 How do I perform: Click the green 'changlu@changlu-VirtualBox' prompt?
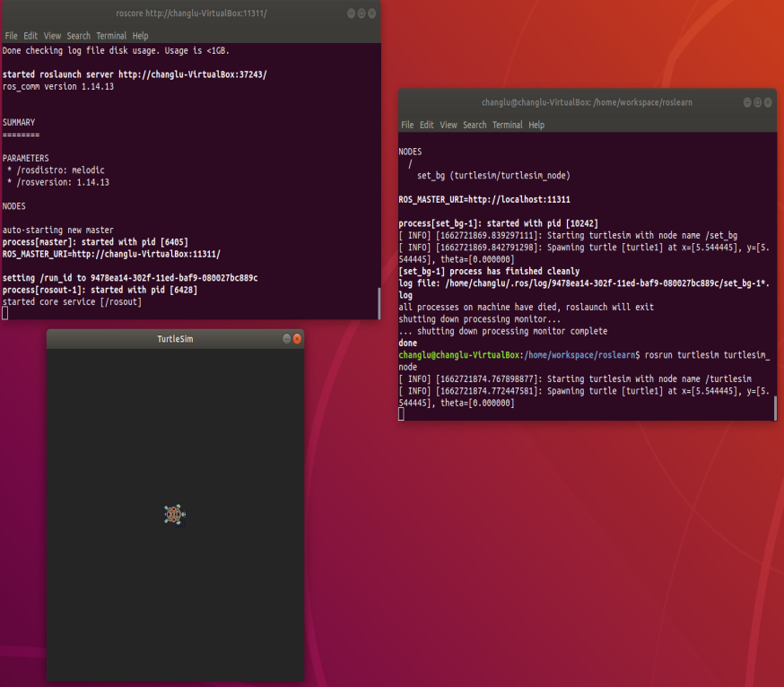click(459, 355)
